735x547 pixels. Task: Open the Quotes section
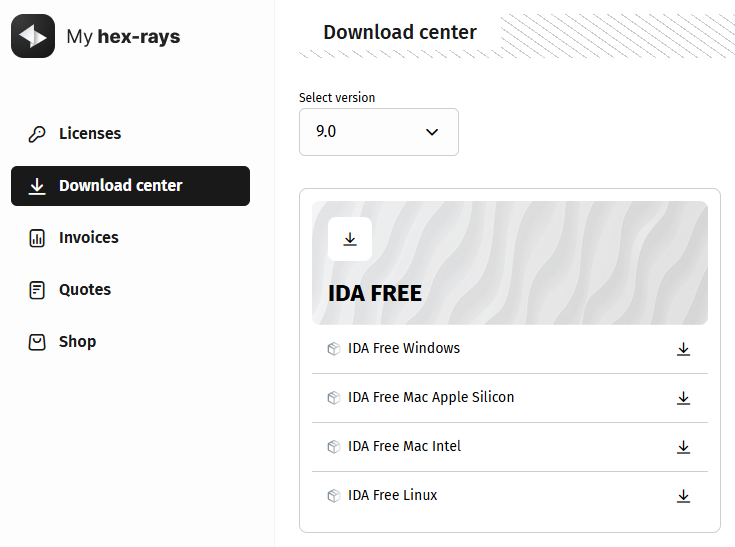[x=130, y=290]
